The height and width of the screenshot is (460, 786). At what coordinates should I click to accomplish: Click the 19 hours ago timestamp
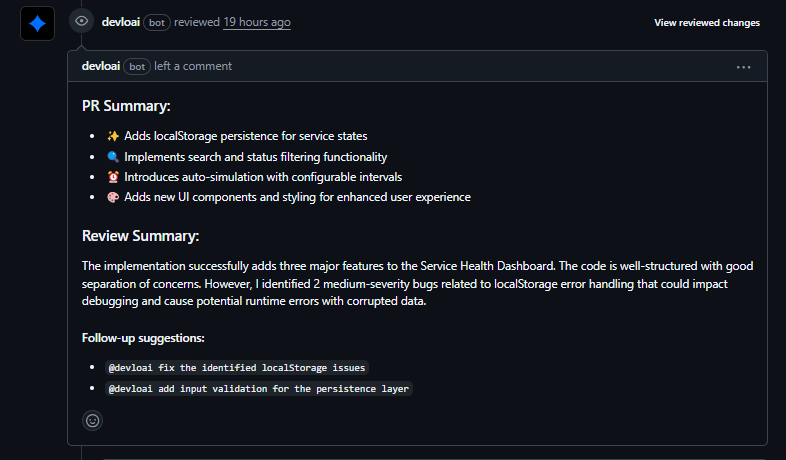pyautogui.click(x=257, y=22)
